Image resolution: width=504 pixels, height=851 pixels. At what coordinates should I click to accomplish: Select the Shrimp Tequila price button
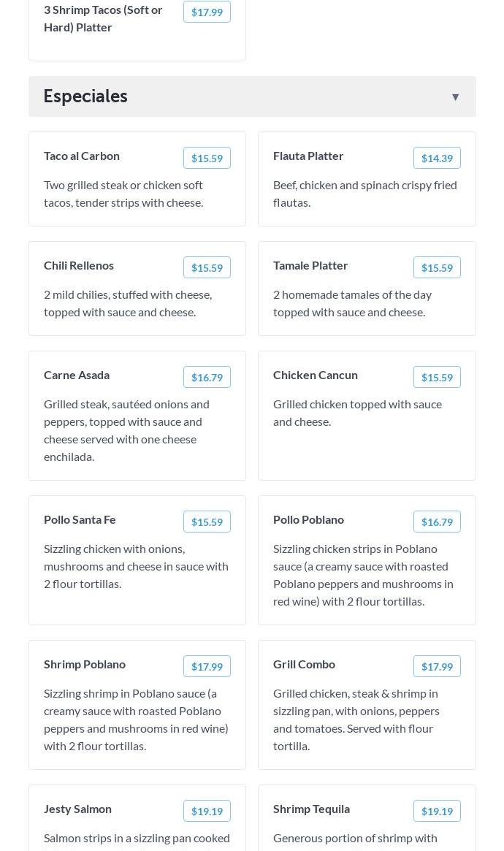pyautogui.click(x=437, y=811)
